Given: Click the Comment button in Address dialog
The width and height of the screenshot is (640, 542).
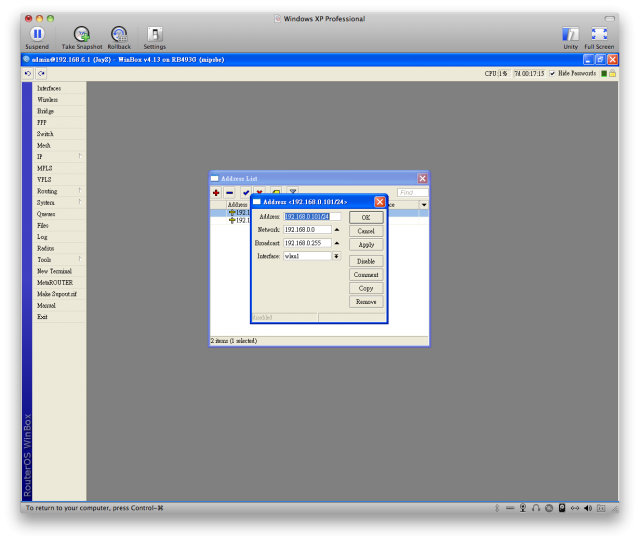Looking at the screenshot, I should 366,275.
